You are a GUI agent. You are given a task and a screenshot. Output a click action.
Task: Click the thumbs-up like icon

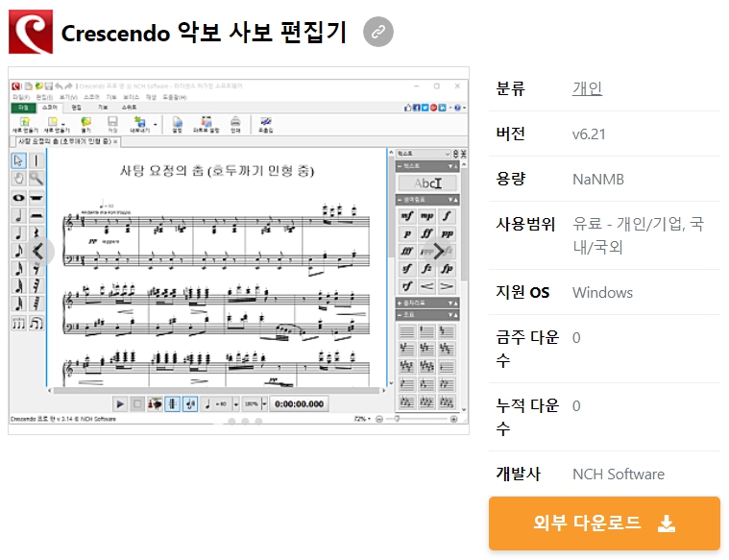[x=408, y=108]
